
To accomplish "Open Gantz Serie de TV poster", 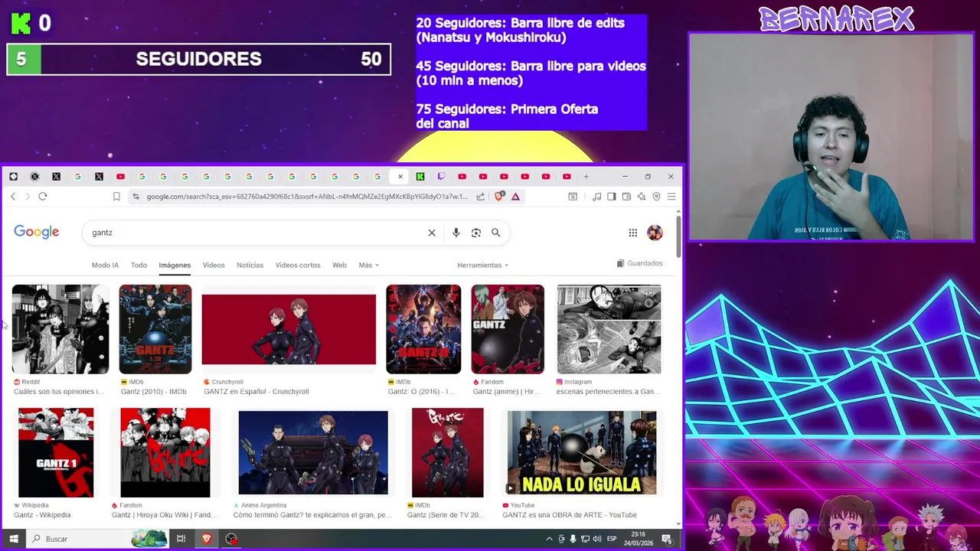I will (448, 452).
